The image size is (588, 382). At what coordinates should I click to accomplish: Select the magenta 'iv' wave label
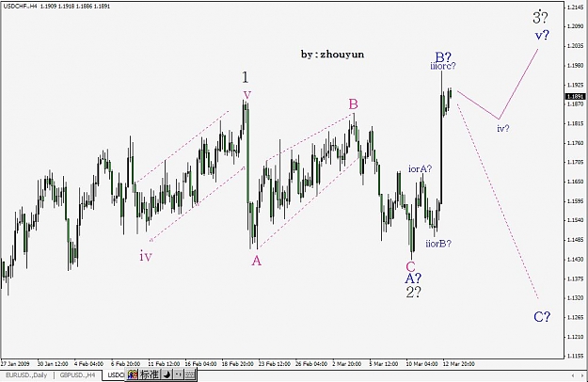click(146, 256)
